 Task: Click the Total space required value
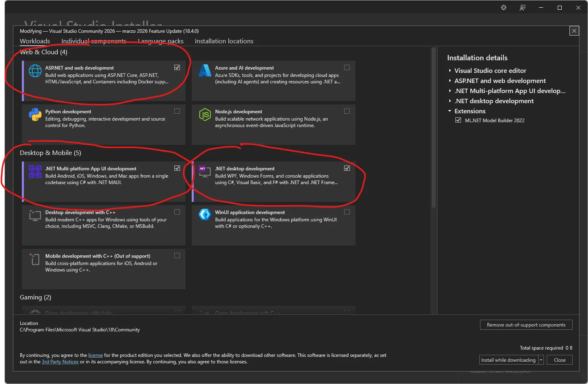[x=569, y=348]
